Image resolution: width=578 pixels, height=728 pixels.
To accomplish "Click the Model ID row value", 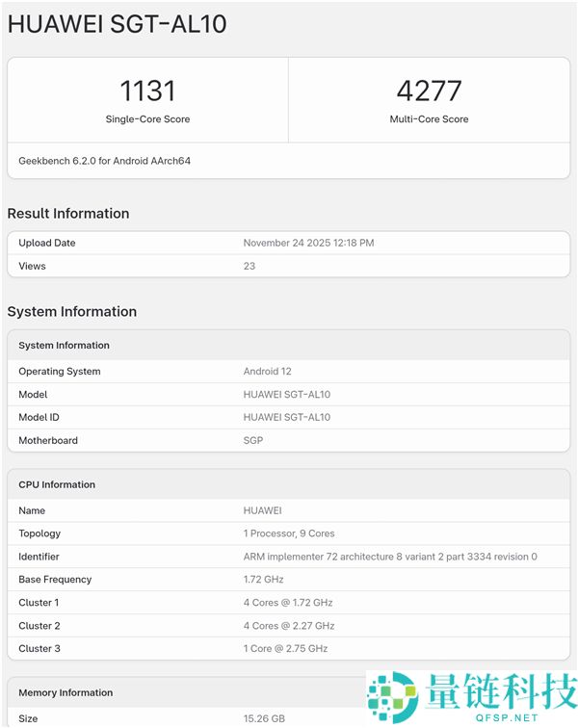I will [286, 417].
